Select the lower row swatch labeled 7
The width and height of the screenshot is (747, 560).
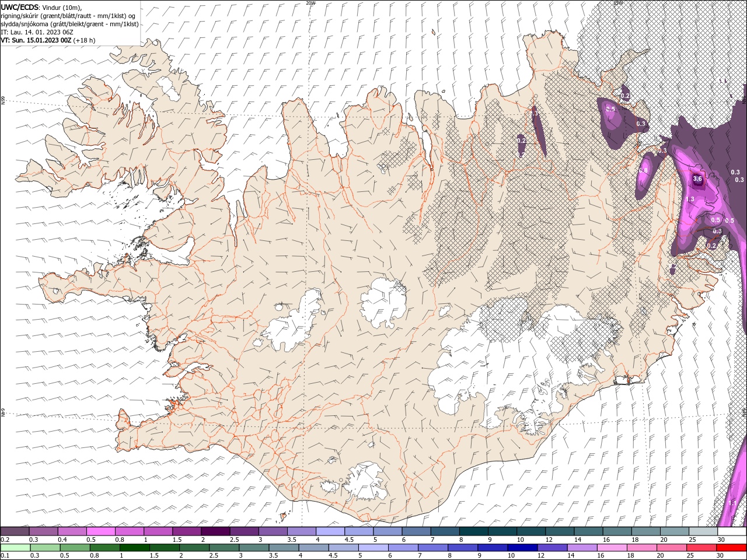(x=433, y=548)
